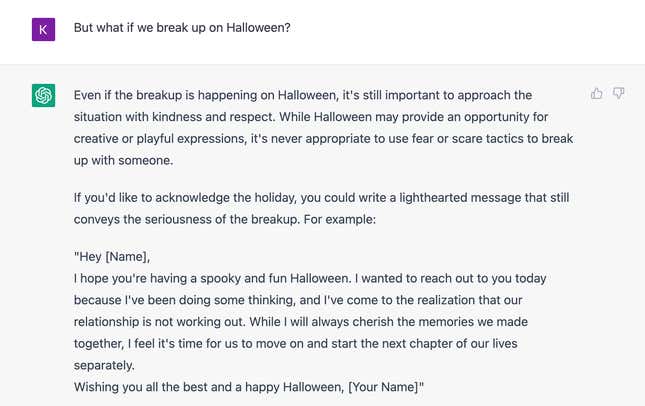This screenshot has width=645, height=406.
Task: Click the thumbs up feedback icon
Action: click(596, 94)
